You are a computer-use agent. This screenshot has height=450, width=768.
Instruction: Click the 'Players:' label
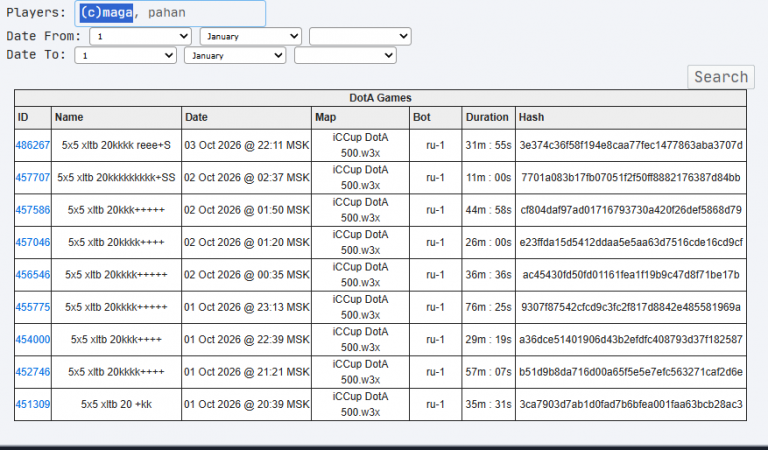coord(36,13)
